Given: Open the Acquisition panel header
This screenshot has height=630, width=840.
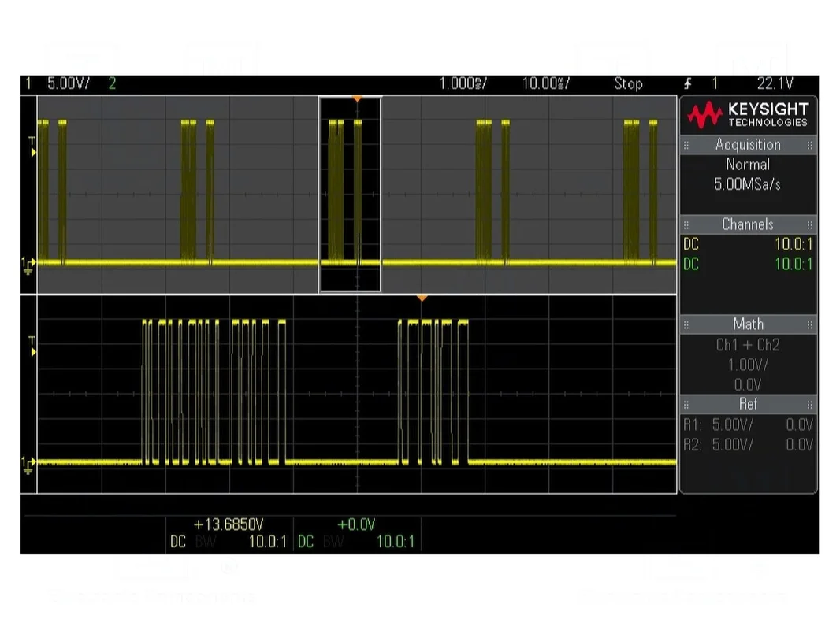Looking at the screenshot, I should (748, 145).
